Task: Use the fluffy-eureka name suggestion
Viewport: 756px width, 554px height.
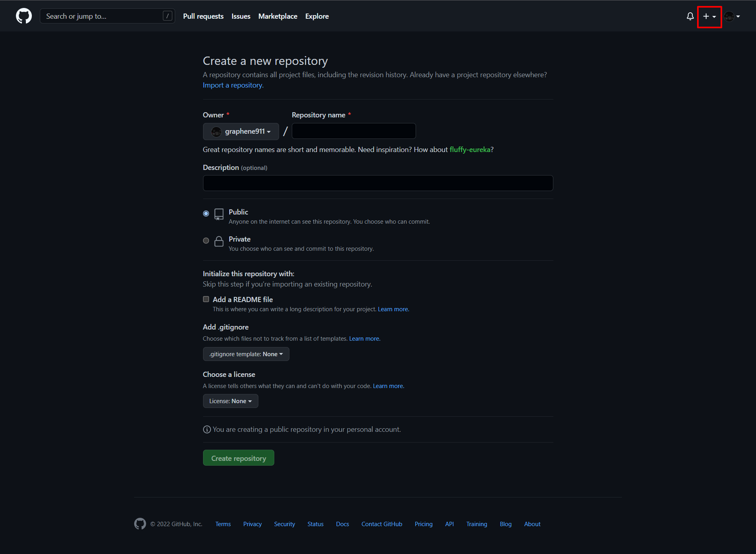Action: pyautogui.click(x=470, y=150)
